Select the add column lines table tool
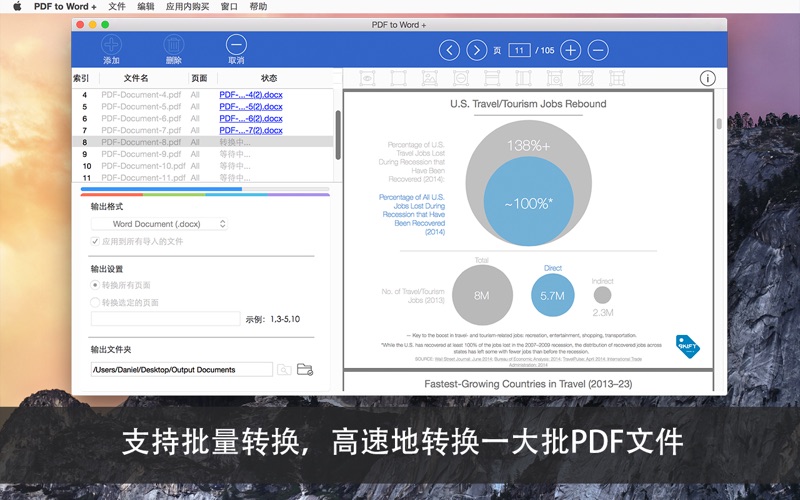The height and width of the screenshot is (500, 800). [523, 78]
